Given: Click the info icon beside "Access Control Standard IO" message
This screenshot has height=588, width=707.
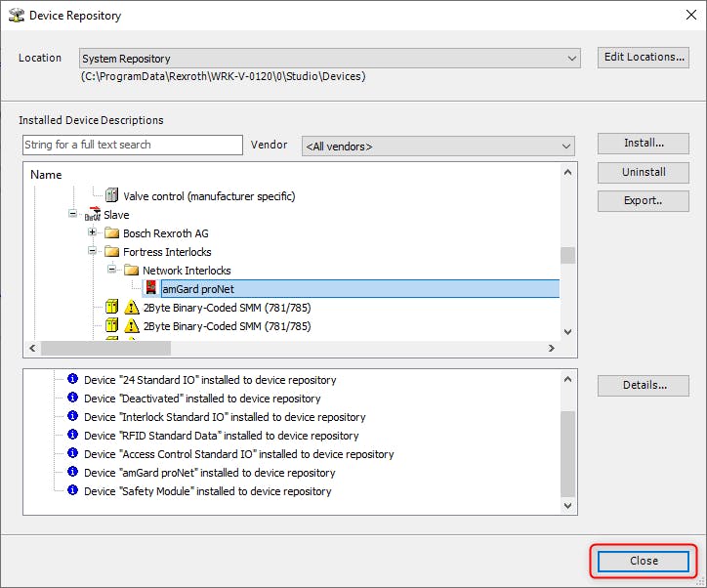Looking at the screenshot, I should click(72, 453).
